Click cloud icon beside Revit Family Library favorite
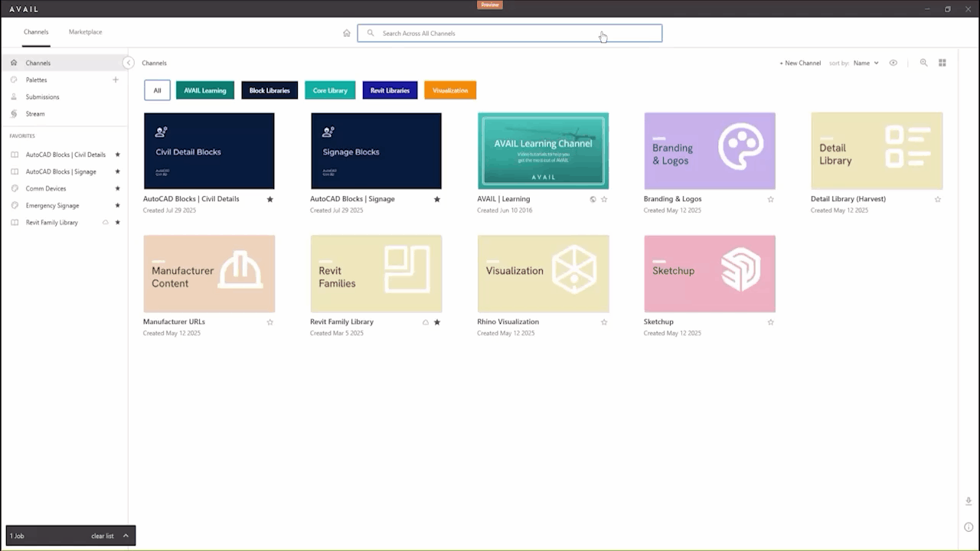Image resolution: width=980 pixels, height=551 pixels. click(106, 222)
